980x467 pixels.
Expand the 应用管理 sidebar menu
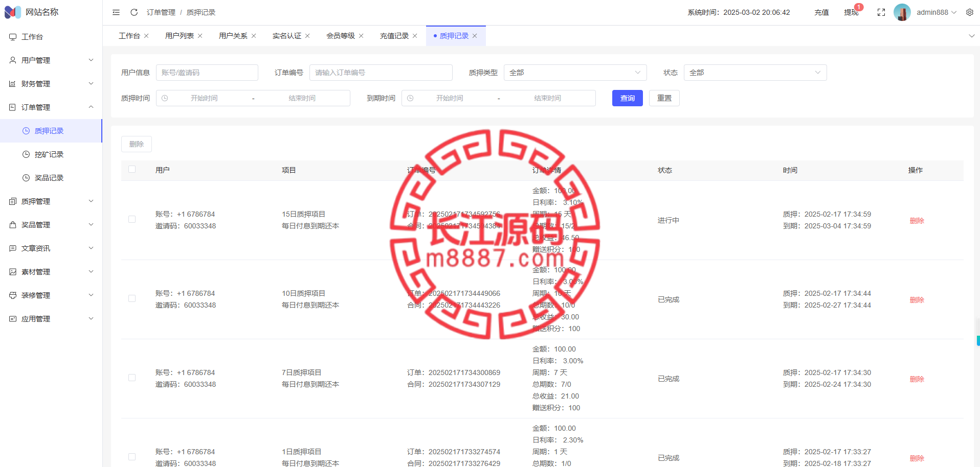click(x=51, y=319)
